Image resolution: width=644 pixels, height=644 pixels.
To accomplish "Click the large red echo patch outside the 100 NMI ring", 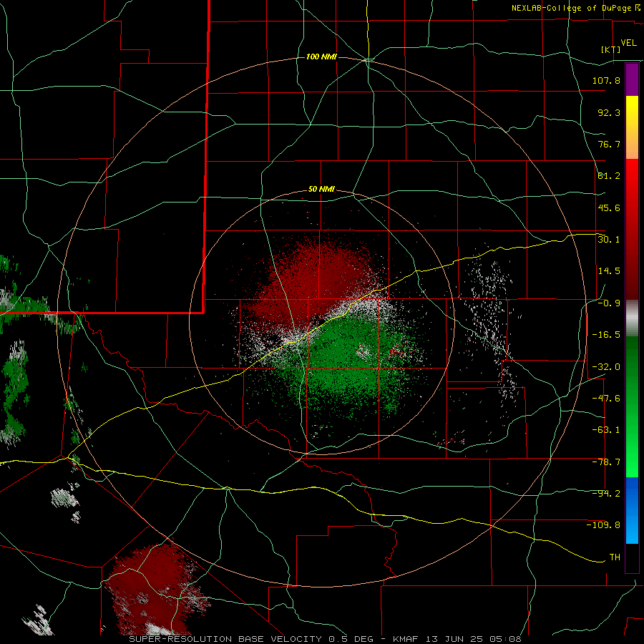I will [x=156, y=590].
